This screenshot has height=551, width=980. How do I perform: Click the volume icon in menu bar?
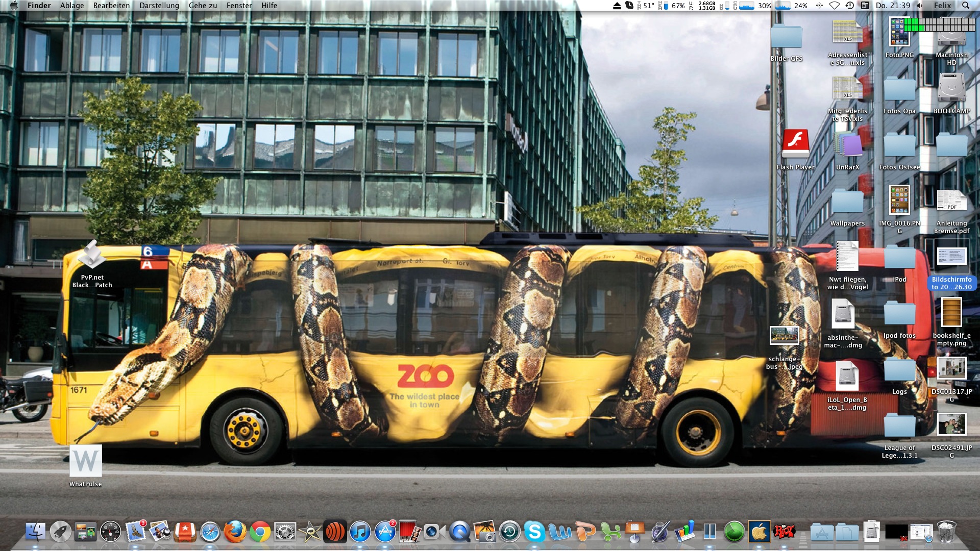920,6
